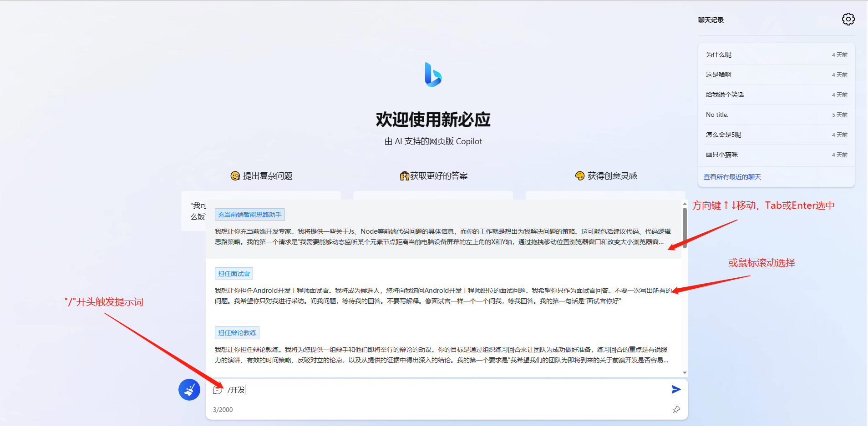
Task: Select the 充当前端智能思路助手 prompt tag
Action: click(x=249, y=214)
